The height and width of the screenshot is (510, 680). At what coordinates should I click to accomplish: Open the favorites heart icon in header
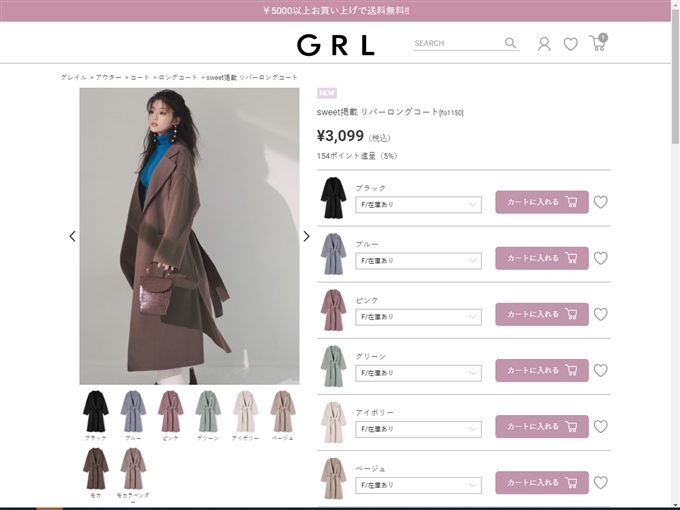[x=570, y=44]
